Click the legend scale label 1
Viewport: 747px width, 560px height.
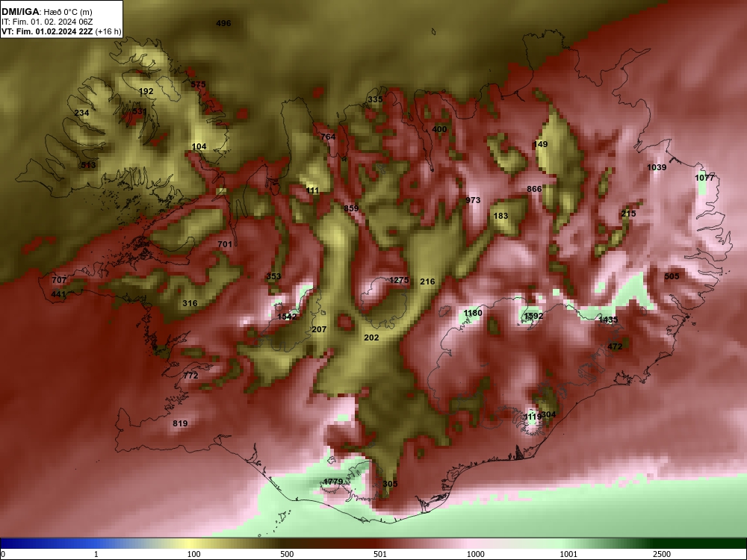click(x=96, y=554)
